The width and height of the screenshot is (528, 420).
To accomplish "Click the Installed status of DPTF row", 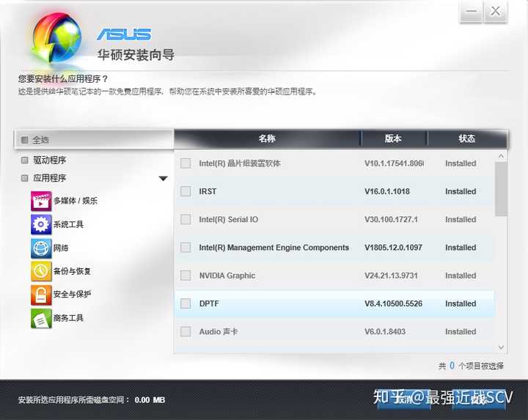I will click(461, 303).
